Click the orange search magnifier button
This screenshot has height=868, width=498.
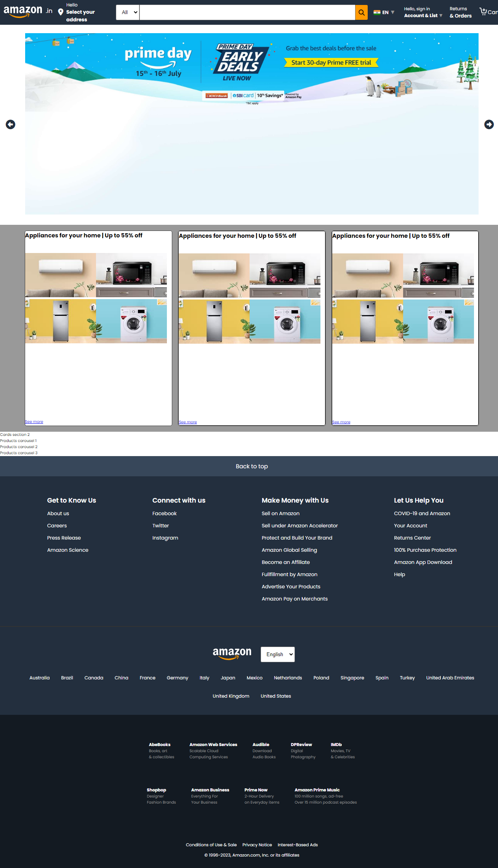(x=361, y=12)
